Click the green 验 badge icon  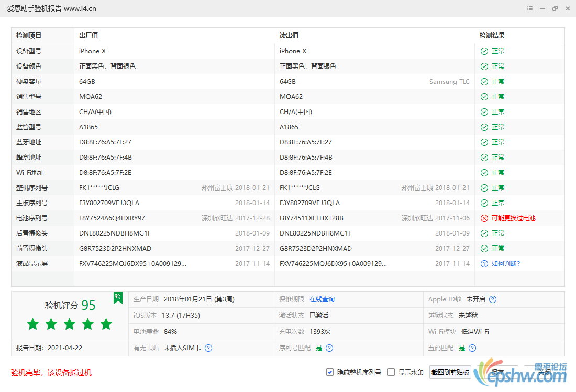118,297
